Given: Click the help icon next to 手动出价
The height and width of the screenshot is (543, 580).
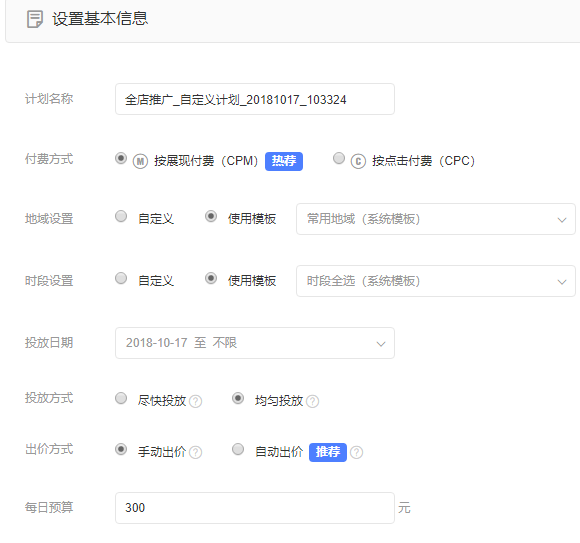Looking at the screenshot, I should pos(195,452).
